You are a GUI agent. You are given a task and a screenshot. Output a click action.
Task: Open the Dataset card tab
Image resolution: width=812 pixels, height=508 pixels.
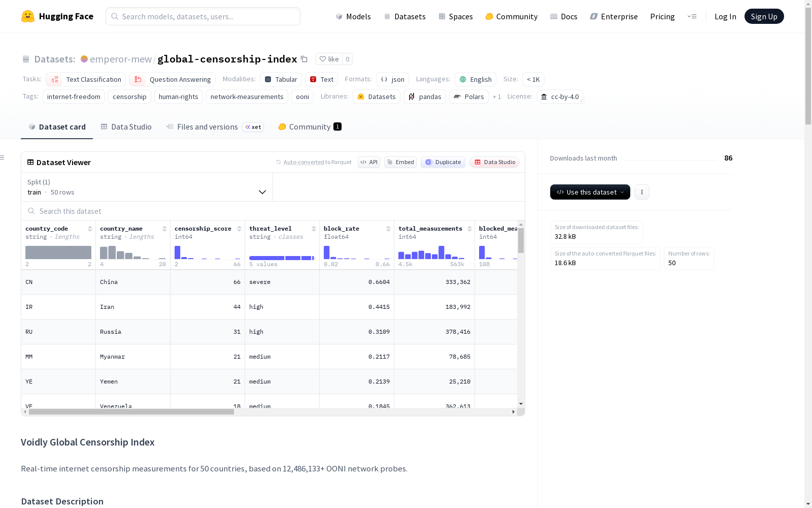click(x=57, y=126)
